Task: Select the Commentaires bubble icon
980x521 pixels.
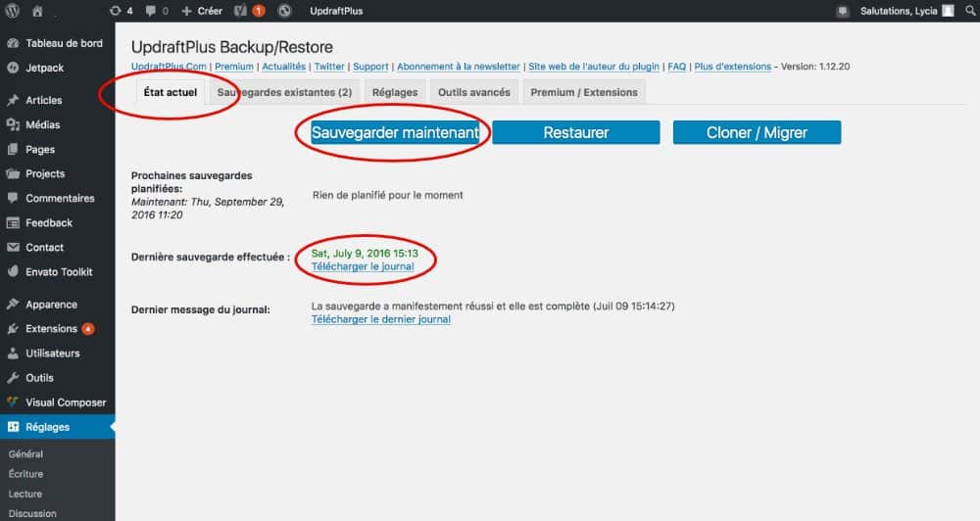Action: 13,198
